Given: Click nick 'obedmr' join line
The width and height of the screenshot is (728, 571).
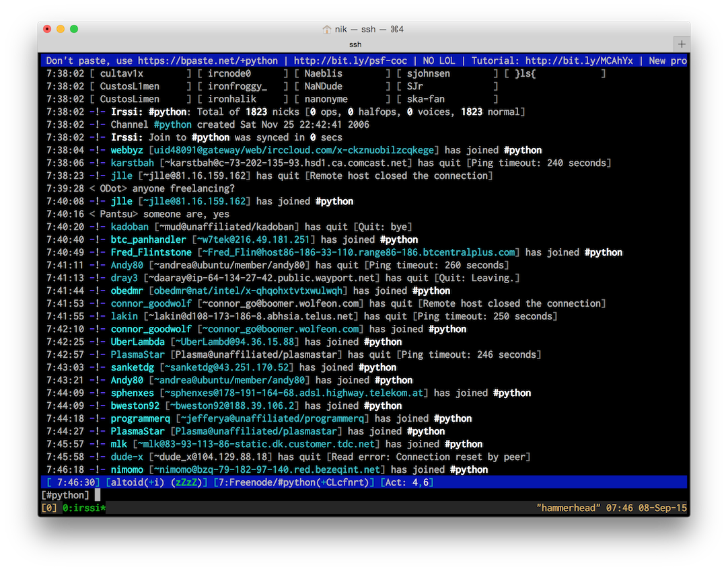Looking at the screenshot, I should [x=126, y=291].
